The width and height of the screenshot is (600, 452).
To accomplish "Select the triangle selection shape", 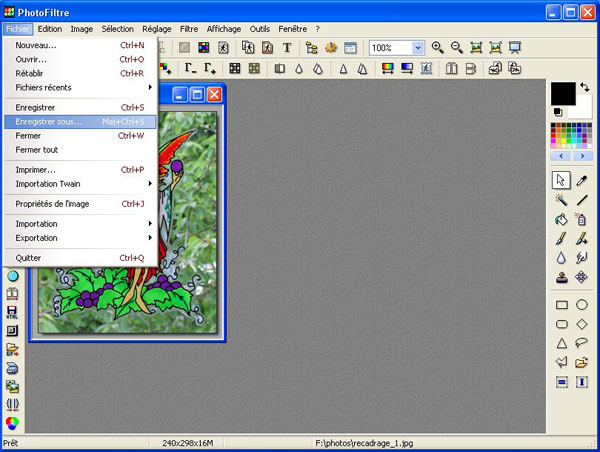I will (561, 343).
